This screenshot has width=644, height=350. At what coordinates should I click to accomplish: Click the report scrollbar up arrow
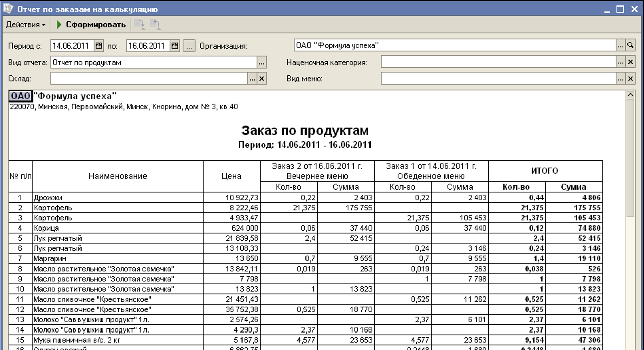(x=630, y=95)
